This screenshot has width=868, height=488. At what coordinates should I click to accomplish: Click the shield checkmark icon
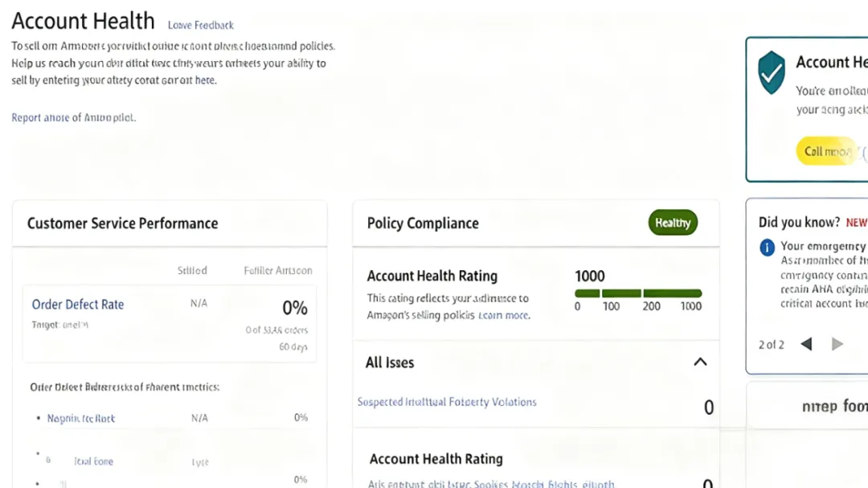(x=772, y=72)
